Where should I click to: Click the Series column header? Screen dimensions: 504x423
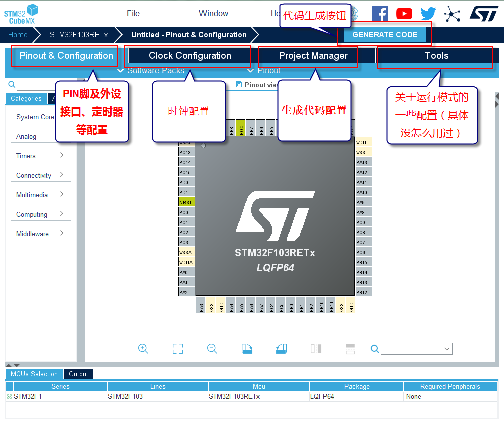(60, 386)
